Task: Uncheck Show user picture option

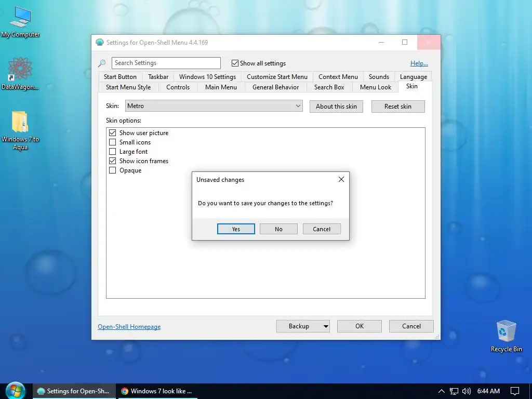Action: pos(112,132)
